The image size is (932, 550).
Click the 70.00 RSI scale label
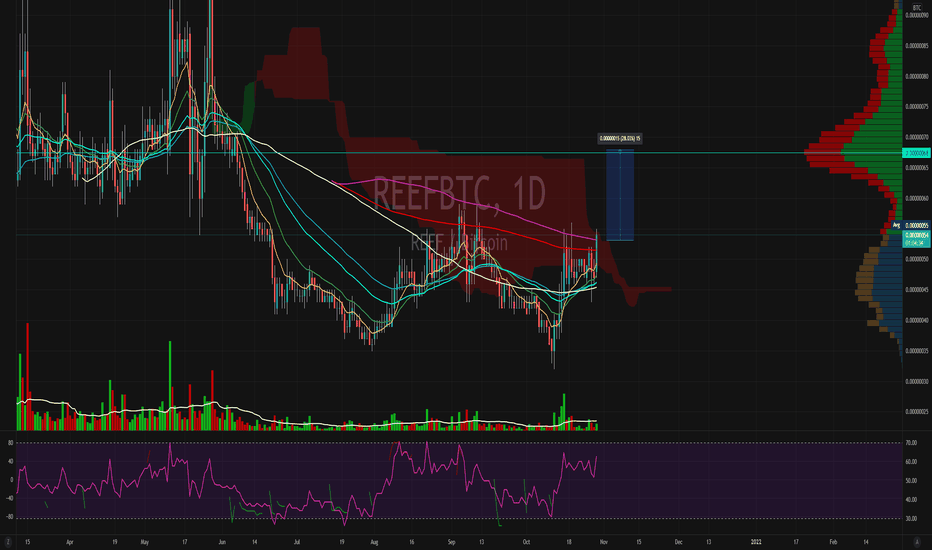pyautogui.click(x=911, y=443)
